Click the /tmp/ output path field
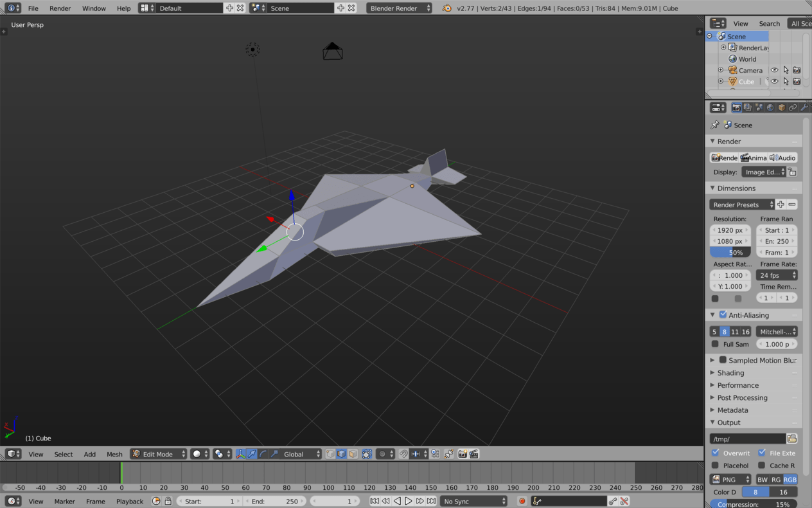The image size is (812, 508). tap(746, 438)
